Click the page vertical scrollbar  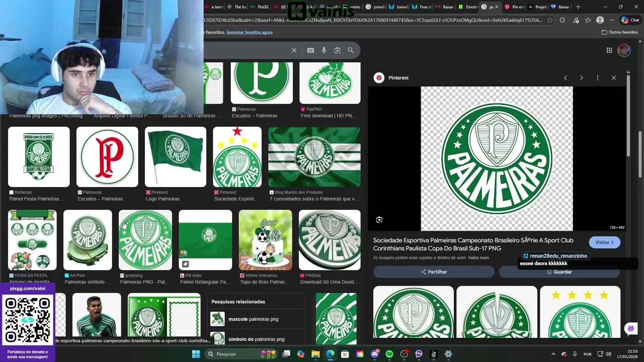[x=640, y=154]
